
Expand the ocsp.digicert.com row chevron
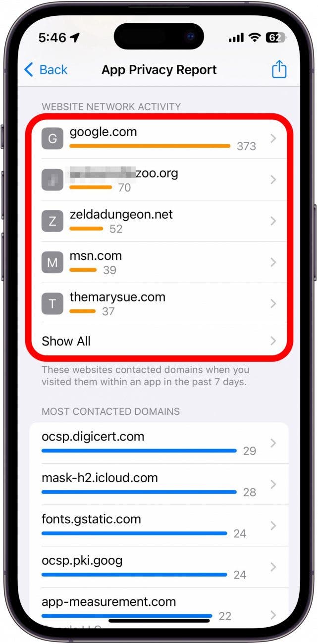pyautogui.click(x=273, y=443)
